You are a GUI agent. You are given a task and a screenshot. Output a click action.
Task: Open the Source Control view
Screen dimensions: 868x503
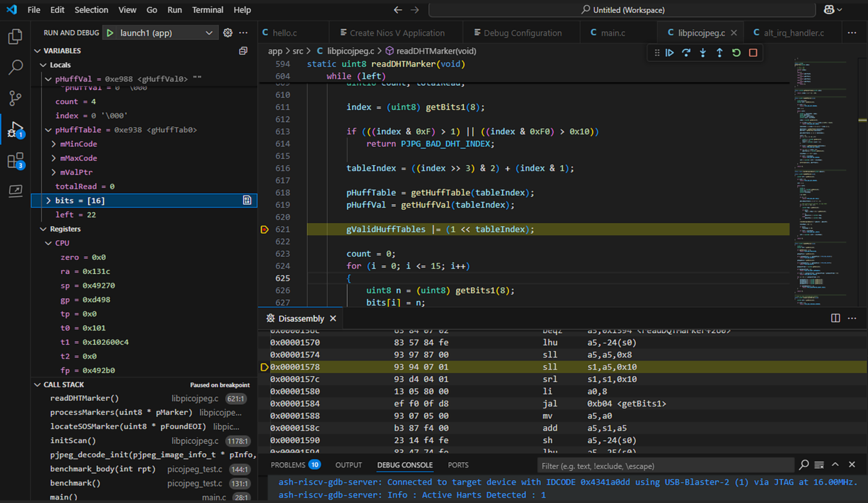coord(15,97)
